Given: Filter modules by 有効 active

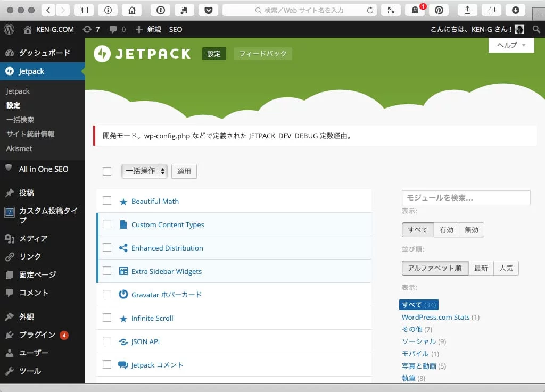Looking at the screenshot, I should [447, 230].
